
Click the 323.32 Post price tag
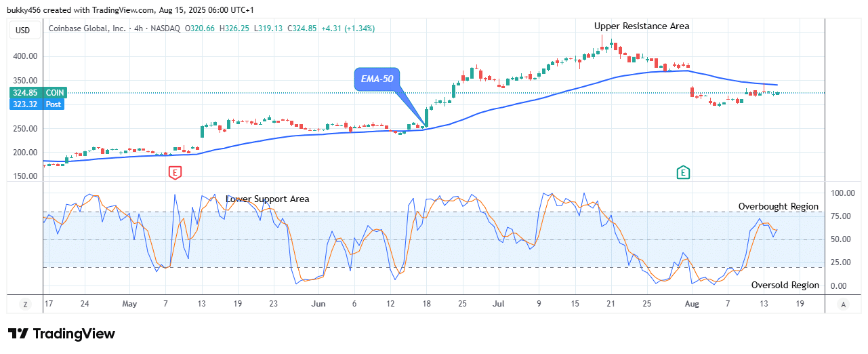(x=35, y=104)
